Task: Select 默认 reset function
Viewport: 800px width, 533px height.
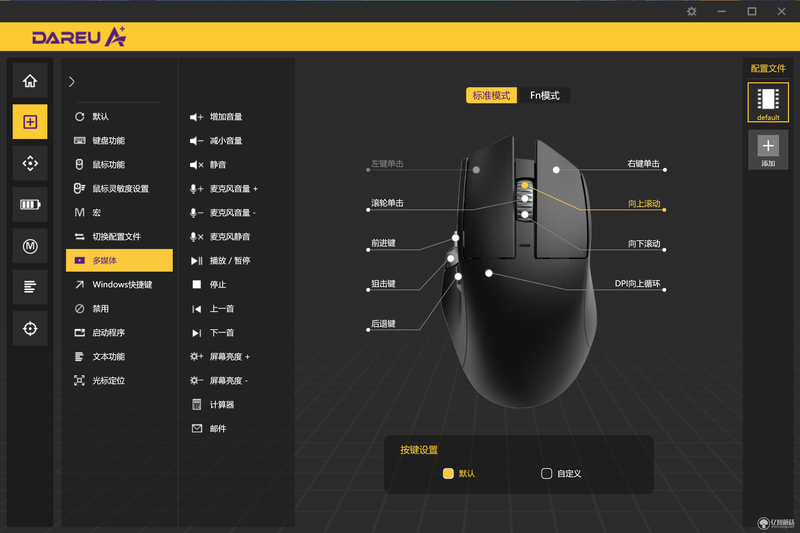Action: (x=119, y=117)
